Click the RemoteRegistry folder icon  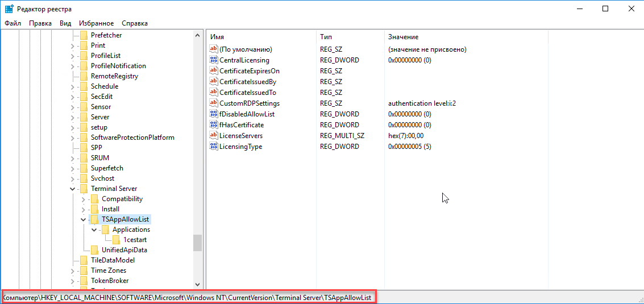[x=84, y=76]
